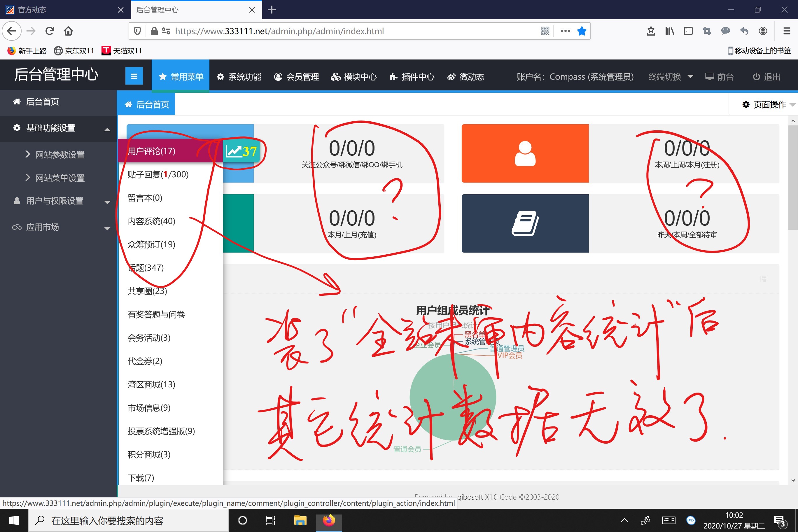Open the 系统功能 top menu
Screen dimensions: 798x532
[x=239, y=77]
